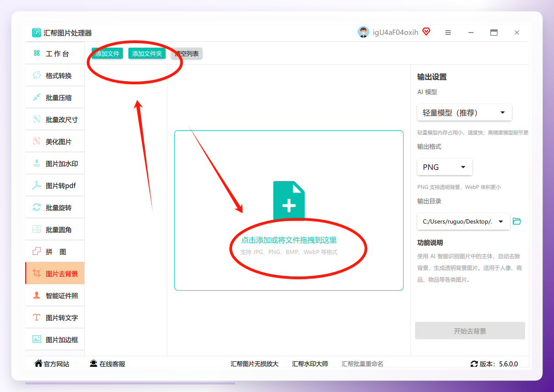Click the headset icon beside 在线客服
This screenshot has height=392, width=554.
[94, 364]
